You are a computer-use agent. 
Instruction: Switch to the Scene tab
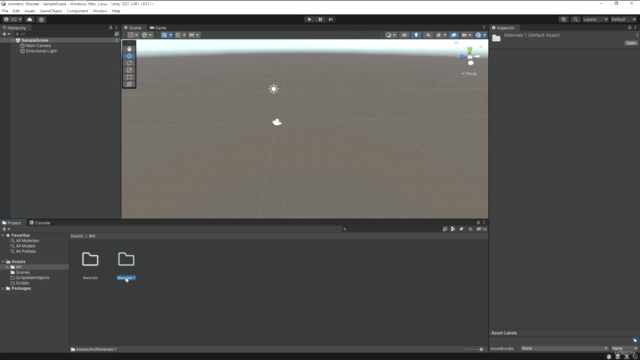click(133, 28)
